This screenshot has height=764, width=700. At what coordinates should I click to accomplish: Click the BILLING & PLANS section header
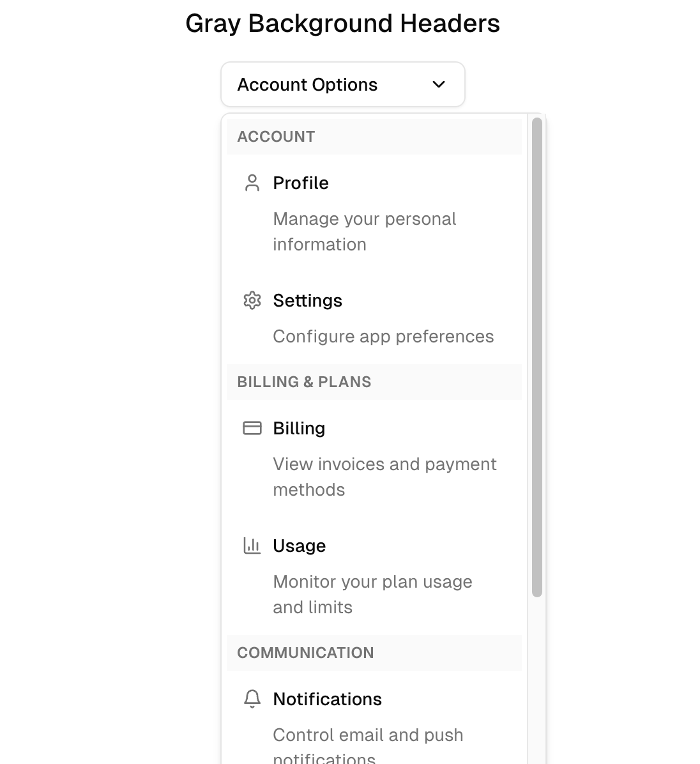(304, 382)
